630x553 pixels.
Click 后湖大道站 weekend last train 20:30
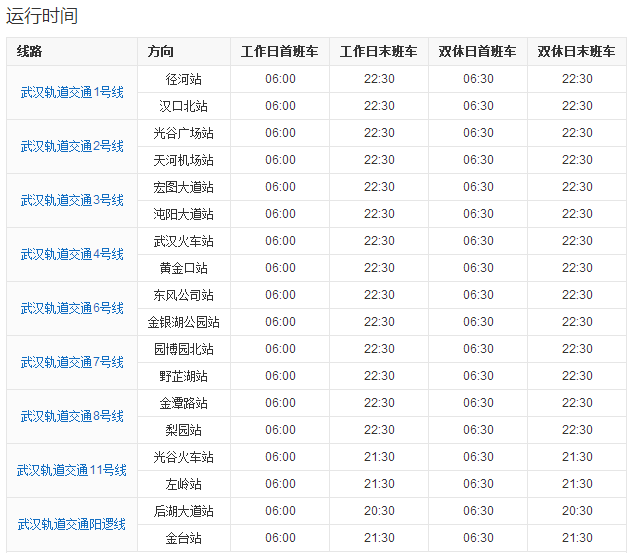click(x=577, y=511)
